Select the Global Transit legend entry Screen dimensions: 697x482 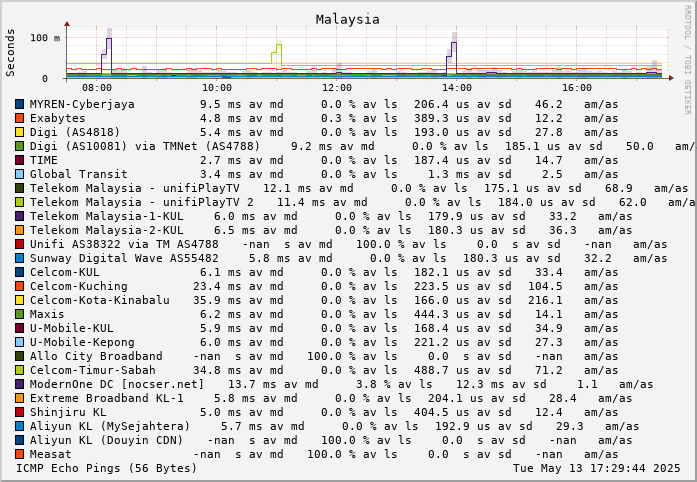pyautogui.click(x=316, y=174)
